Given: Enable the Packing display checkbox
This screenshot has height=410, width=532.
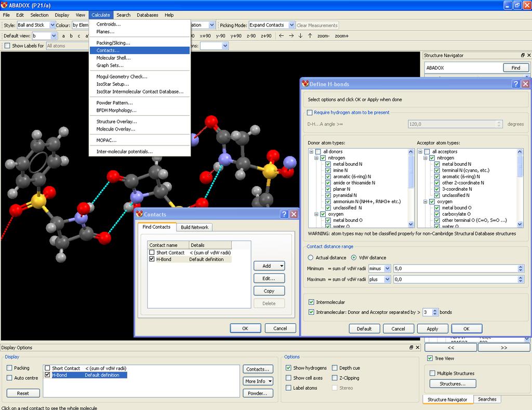Looking at the screenshot, I should point(9,367).
